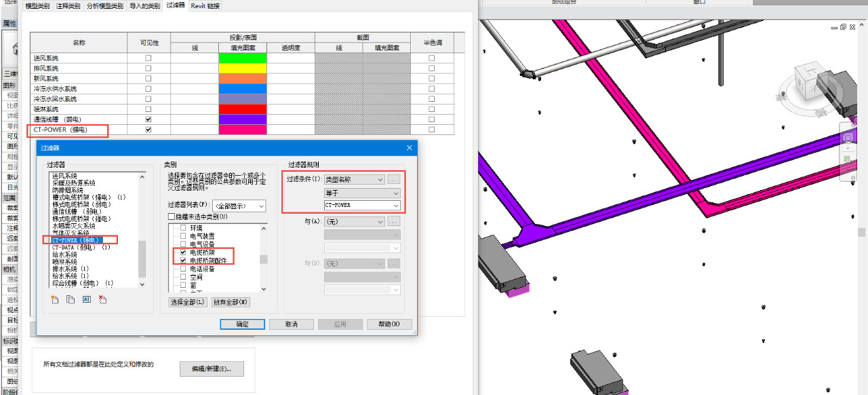868x395 pixels.
Task: Restore down the 3D view window
Action: pyautogui.click(x=843, y=27)
